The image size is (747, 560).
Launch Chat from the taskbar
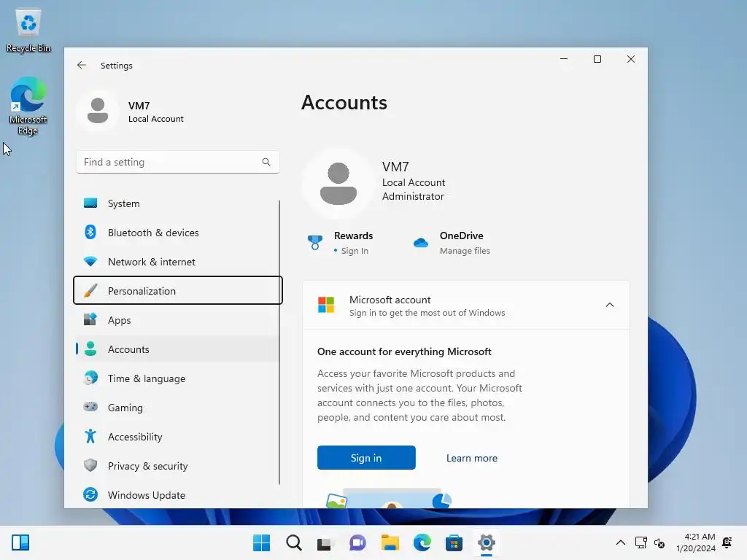(357, 542)
